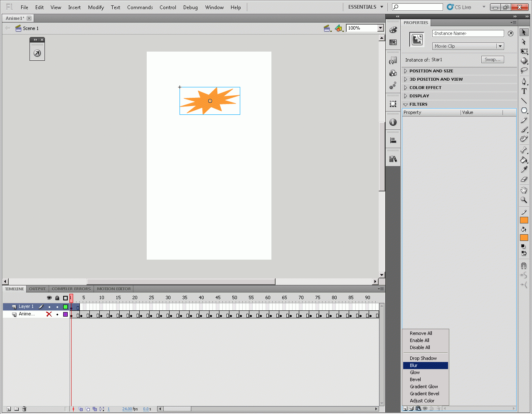Open the Commands menu
The image size is (532, 414).
[140, 7]
